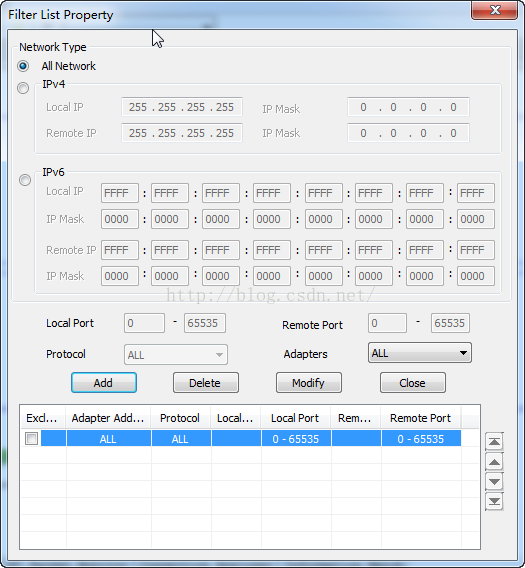Viewport: 525px width, 568px height.
Task: Click Remote Port cell 0 - 65535 in row
Action: pyautogui.click(x=421, y=439)
